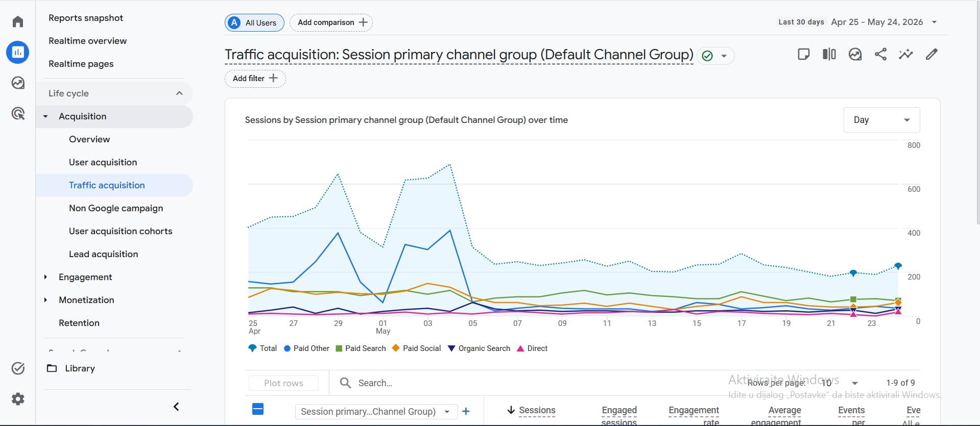Expand the Monetization tree group
The width and height of the screenshot is (980, 426).
(45, 300)
